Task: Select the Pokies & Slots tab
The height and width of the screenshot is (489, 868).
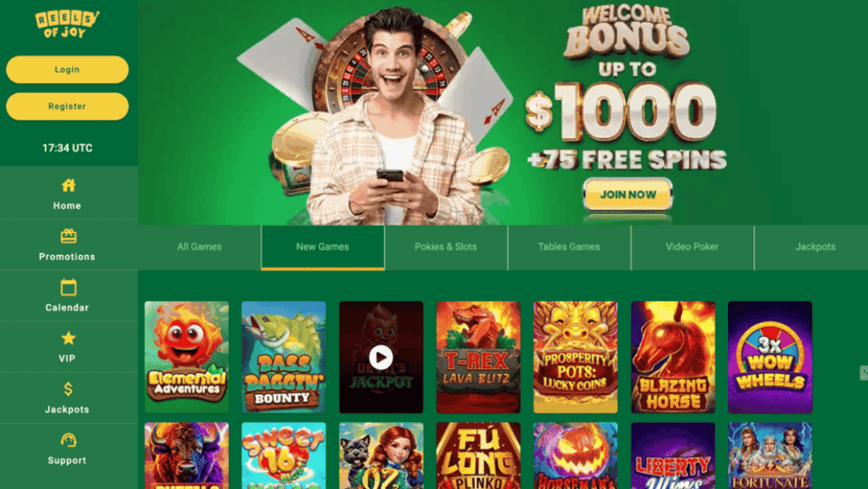Action: [x=446, y=247]
